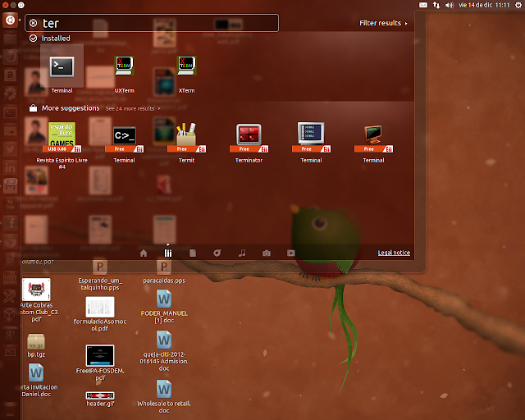Expand Filter results
This screenshot has width=525, height=420.
tap(383, 23)
